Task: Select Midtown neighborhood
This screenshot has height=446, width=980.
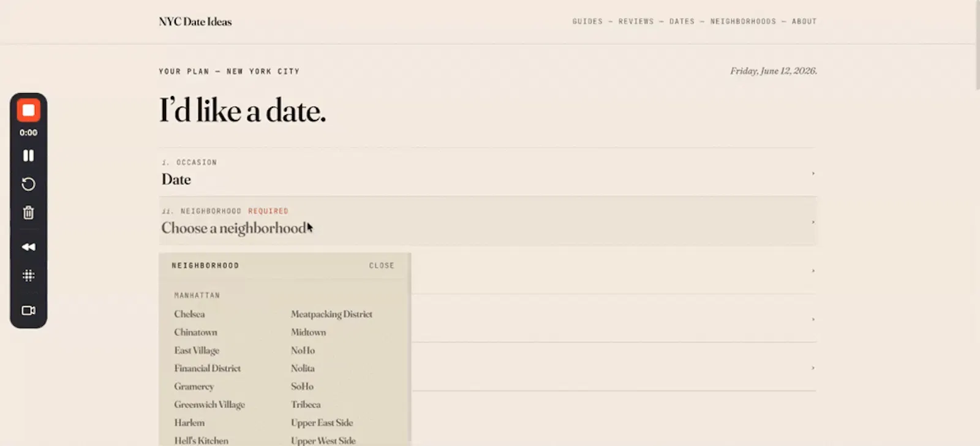Action: [x=308, y=332]
